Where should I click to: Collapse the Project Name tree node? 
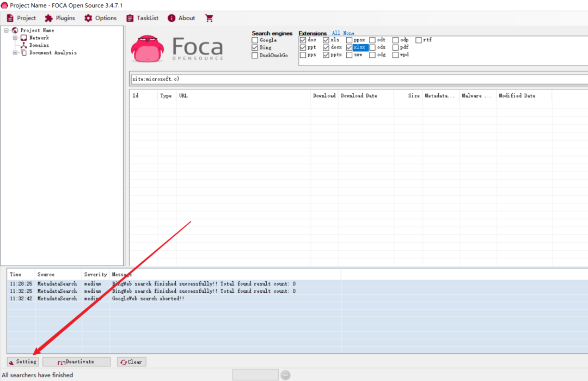7,31
